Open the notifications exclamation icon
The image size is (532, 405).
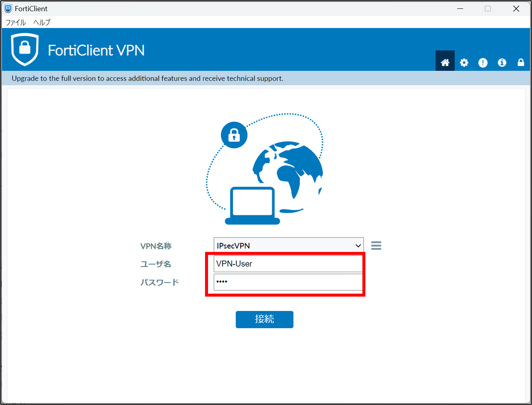tap(483, 63)
